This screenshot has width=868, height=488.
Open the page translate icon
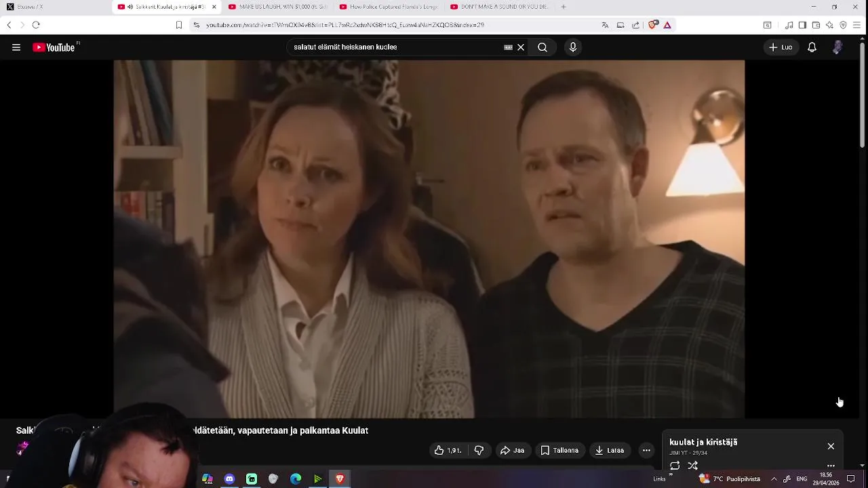(x=605, y=25)
